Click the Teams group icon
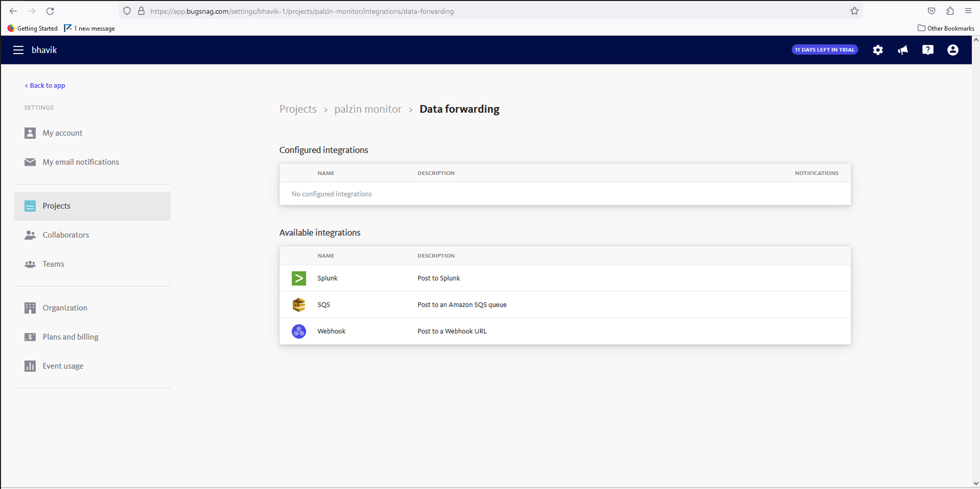This screenshot has height=489, width=980. [30, 264]
